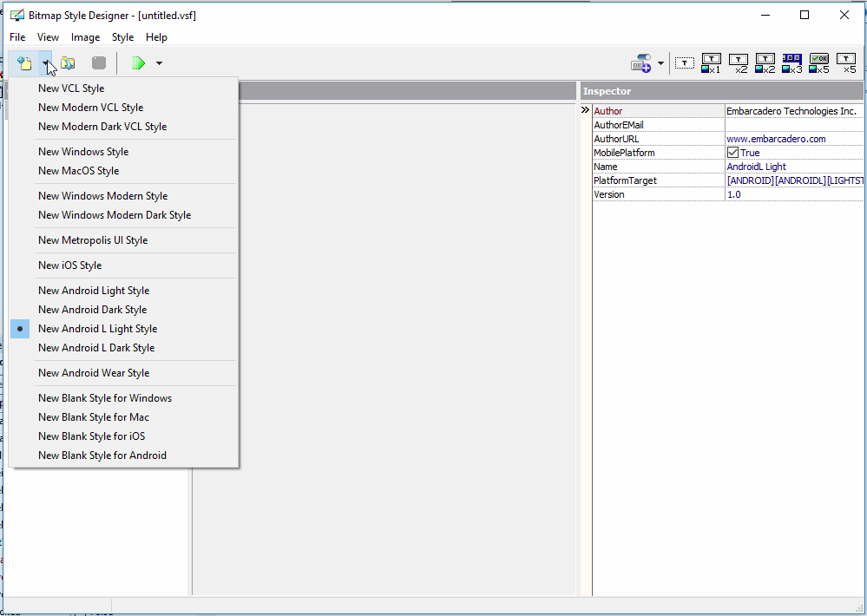Screen dimensions: 867x616
Task: Click the green Test style play icon
Action: [138, 63]
